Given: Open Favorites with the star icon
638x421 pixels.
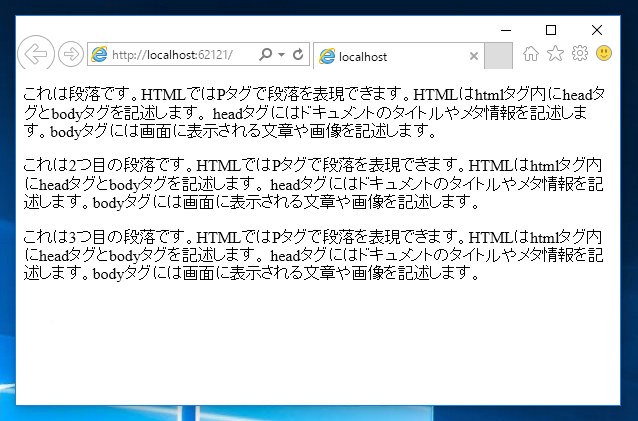Looking at the screenshot, I should click(x=555, y=53).
